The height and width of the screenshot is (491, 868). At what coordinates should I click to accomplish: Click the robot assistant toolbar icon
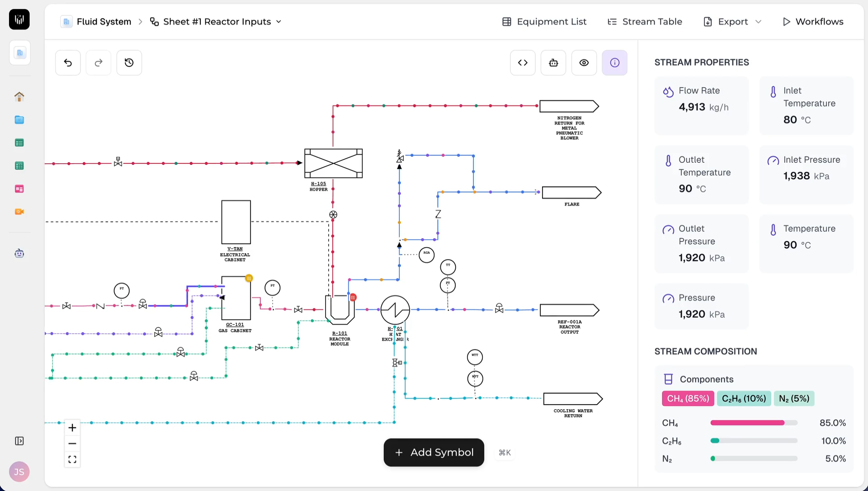coord(553,63)
